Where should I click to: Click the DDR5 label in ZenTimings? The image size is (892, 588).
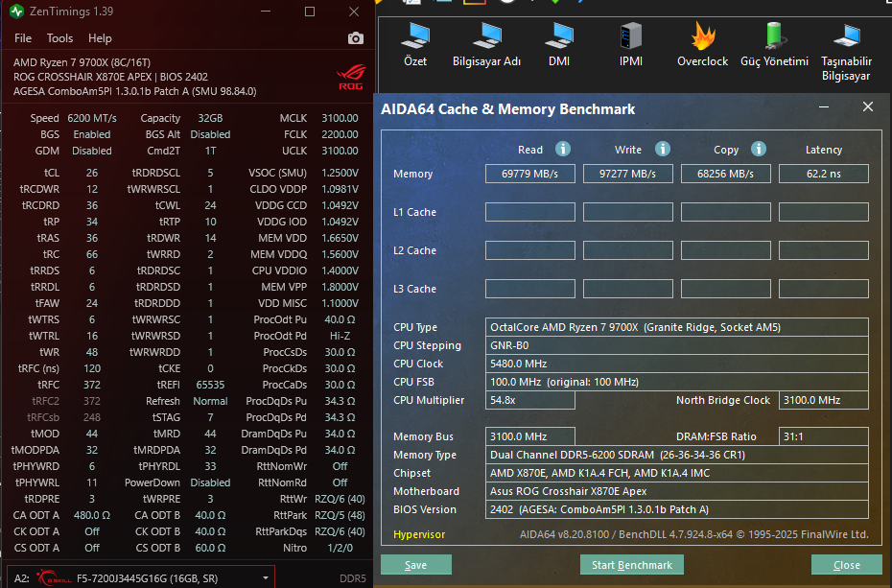pyautogui.click(x=353, y=578)
